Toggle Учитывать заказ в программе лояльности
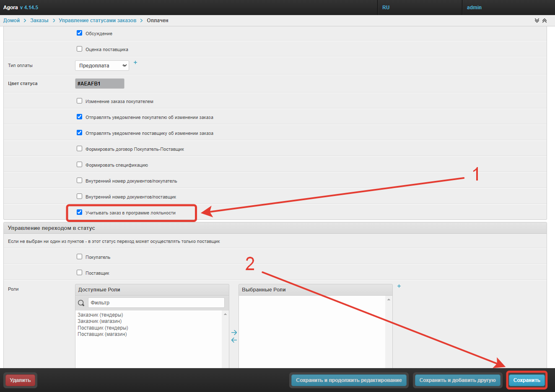Viewport: 555px width, 392px height. 80,212
